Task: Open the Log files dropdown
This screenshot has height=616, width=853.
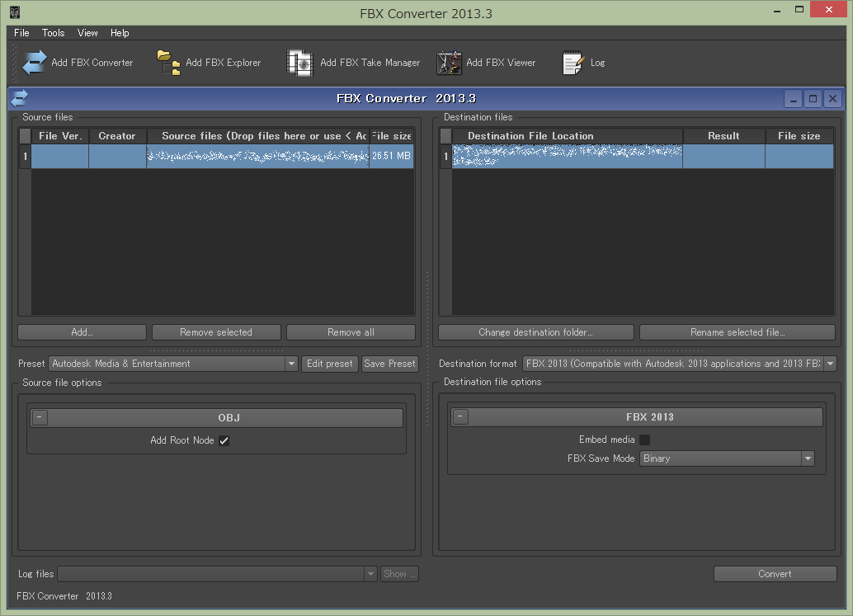Action: pos(370,574)
